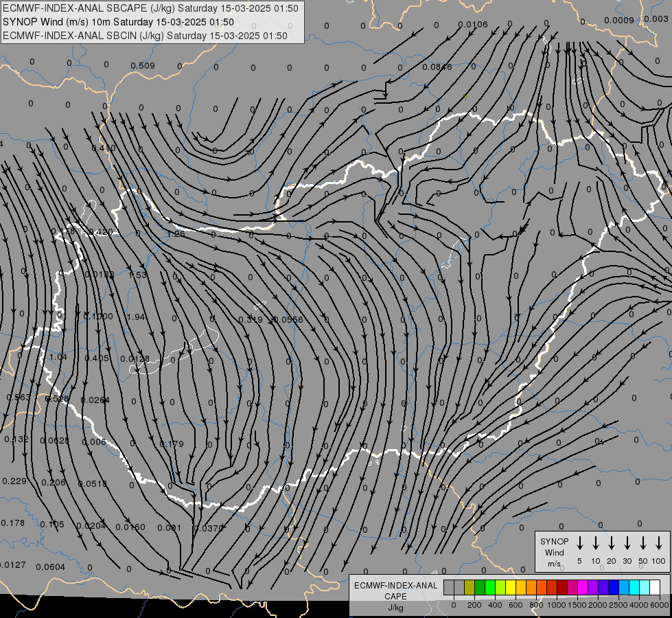Viewport: 672px width, 618px height.
Task: Click the 800 tick label on CAPE scale
Action: pos(536,605)
